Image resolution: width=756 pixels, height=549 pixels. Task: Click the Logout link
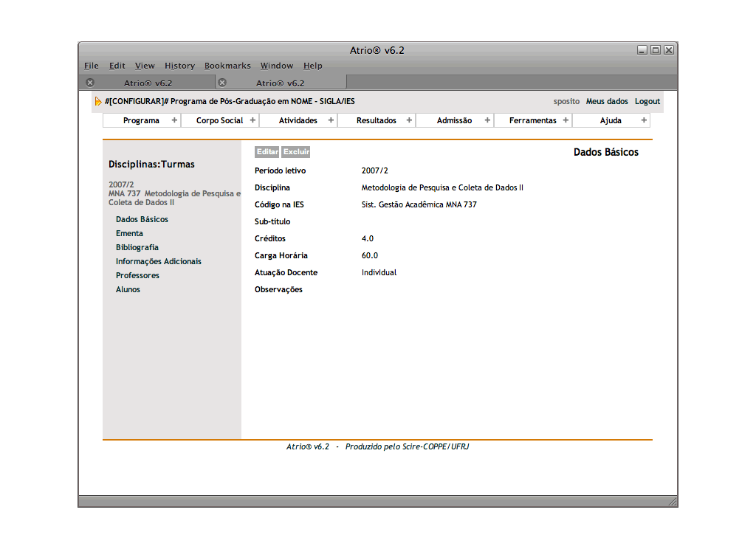(647, 102)
